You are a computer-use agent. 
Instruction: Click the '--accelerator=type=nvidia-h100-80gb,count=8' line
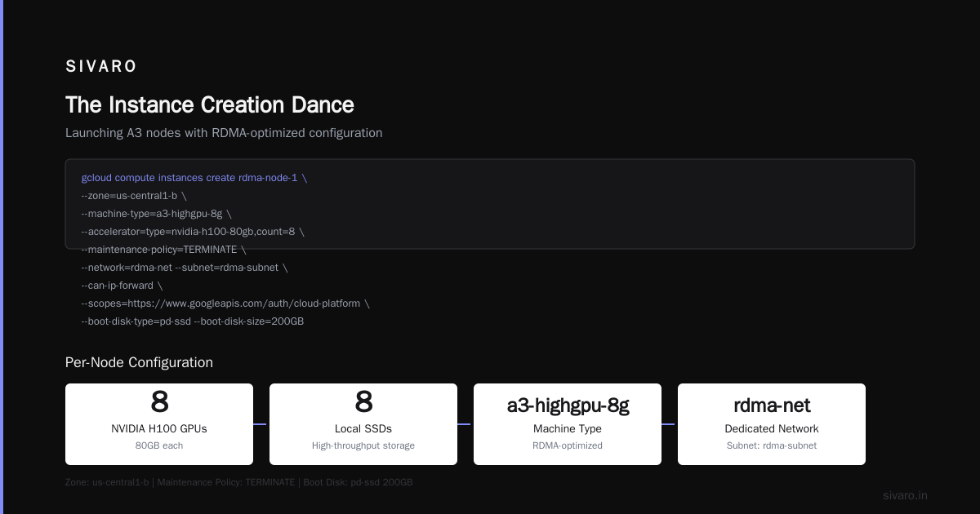coord(193,232)
